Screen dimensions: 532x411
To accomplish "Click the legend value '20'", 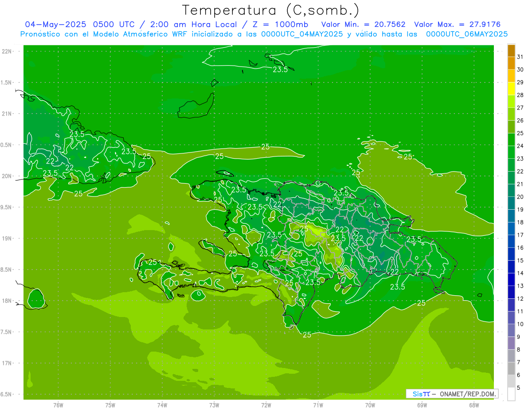I will pos(520,197).
